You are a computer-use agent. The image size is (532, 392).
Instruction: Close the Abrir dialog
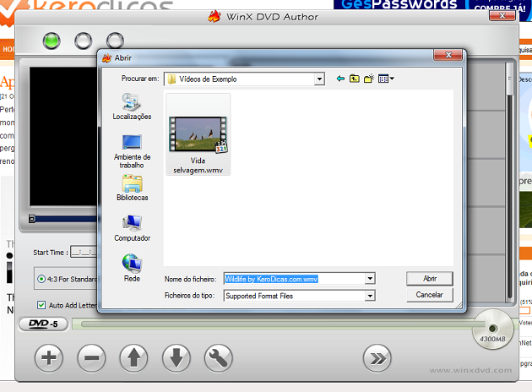448,55
